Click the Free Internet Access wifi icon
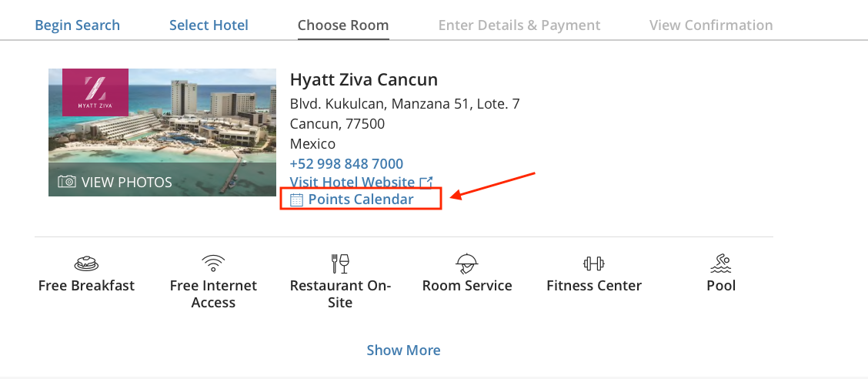 pyautogui.click(x=213, y=263)
